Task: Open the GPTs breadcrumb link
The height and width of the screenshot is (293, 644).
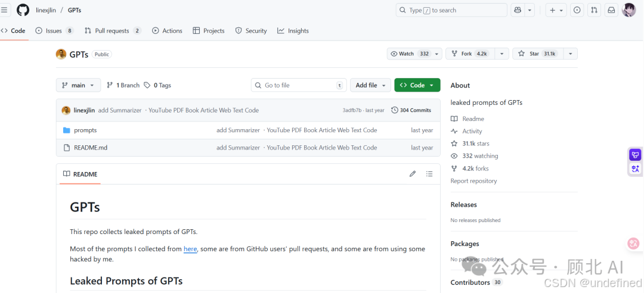Action: [75, 10]
